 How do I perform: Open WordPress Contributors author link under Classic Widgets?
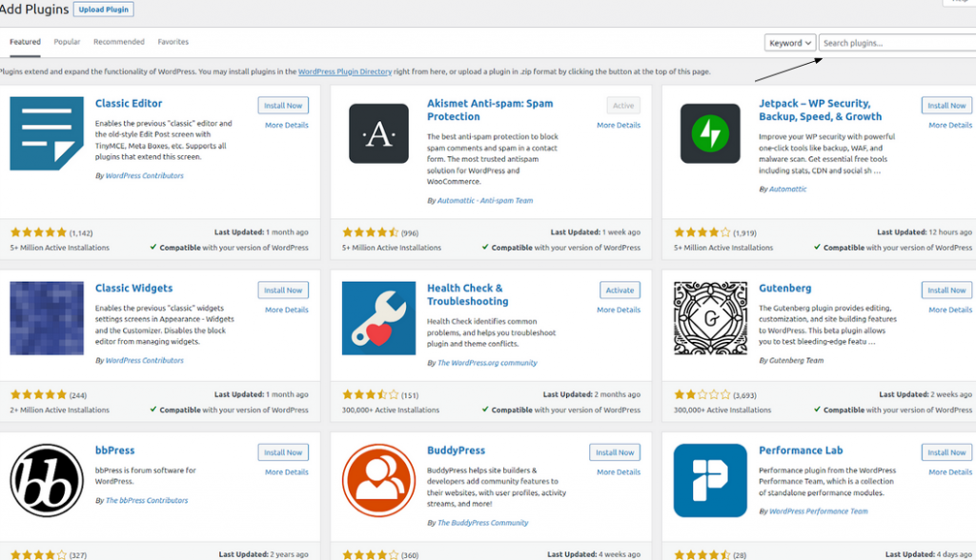point(145,361)
